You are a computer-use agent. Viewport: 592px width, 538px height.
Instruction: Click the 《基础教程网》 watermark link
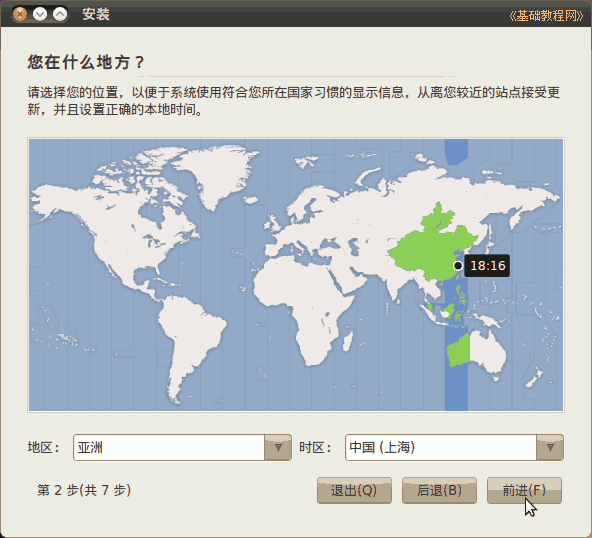[546, 15]
